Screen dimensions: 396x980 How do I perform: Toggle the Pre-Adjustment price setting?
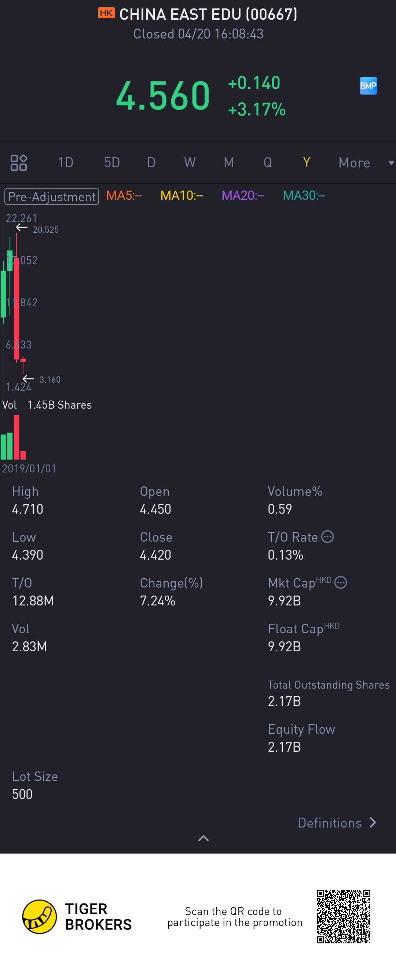pos(52,197)
